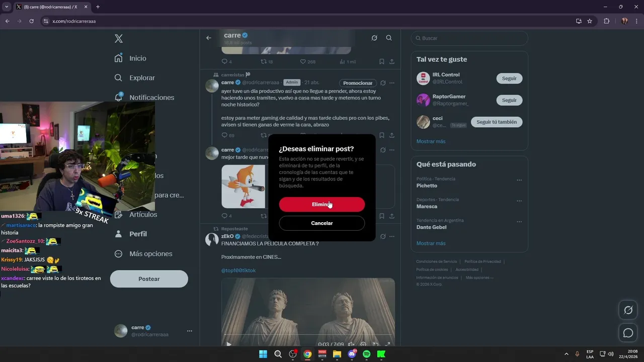This screenshot has height=362, width=644.
Task: Share the Sonic image post
Action: (392, 216)
